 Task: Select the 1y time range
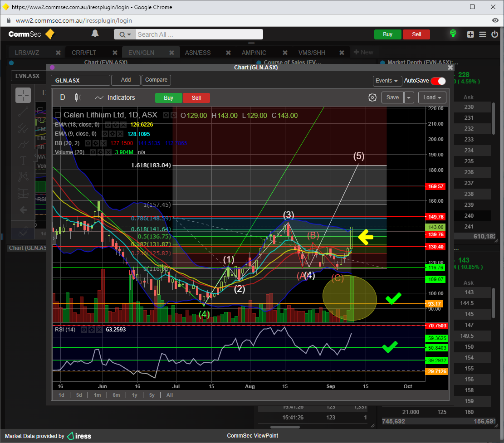click(x=134, y=395)
